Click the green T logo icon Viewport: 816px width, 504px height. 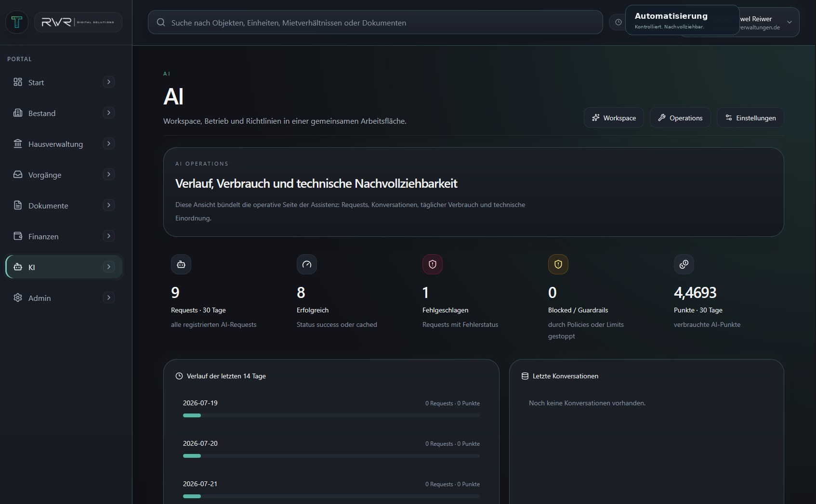coord(17,22)
